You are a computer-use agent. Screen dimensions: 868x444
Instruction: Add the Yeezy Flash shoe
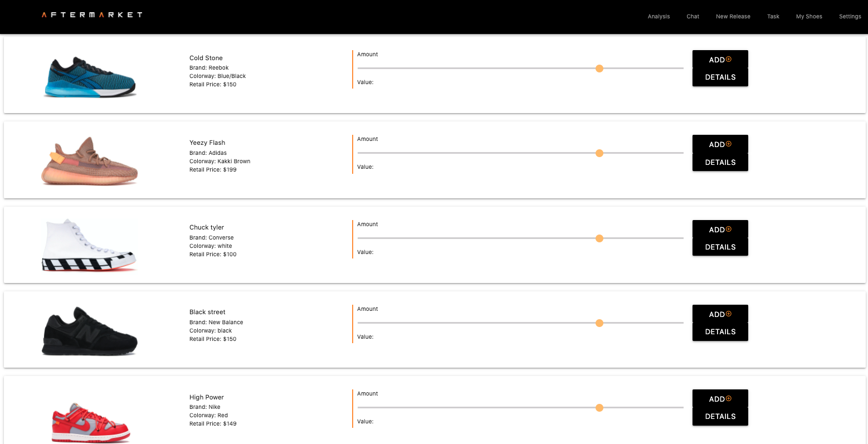click(x=720, y=144)
